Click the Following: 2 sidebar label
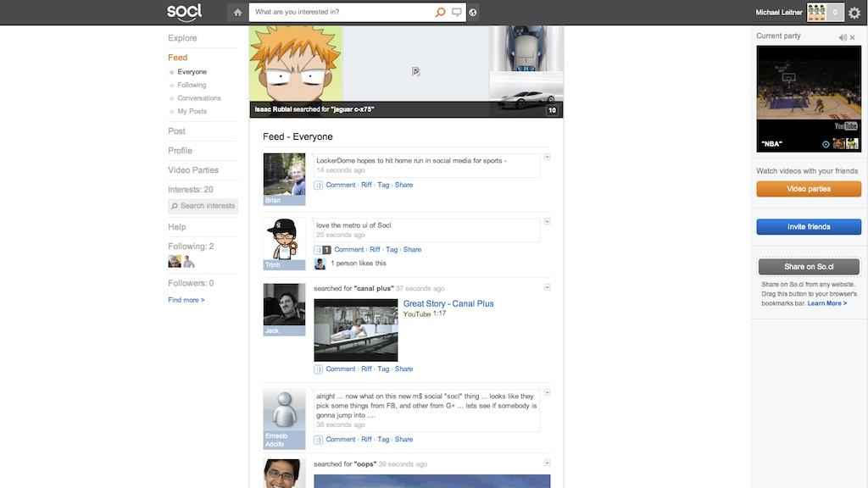The image size is (868, 488). click(x=191, y=247)
